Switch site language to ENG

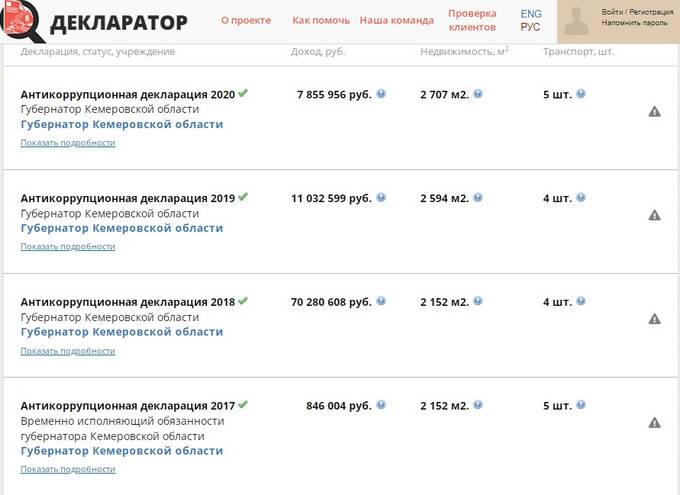(531, 14)
